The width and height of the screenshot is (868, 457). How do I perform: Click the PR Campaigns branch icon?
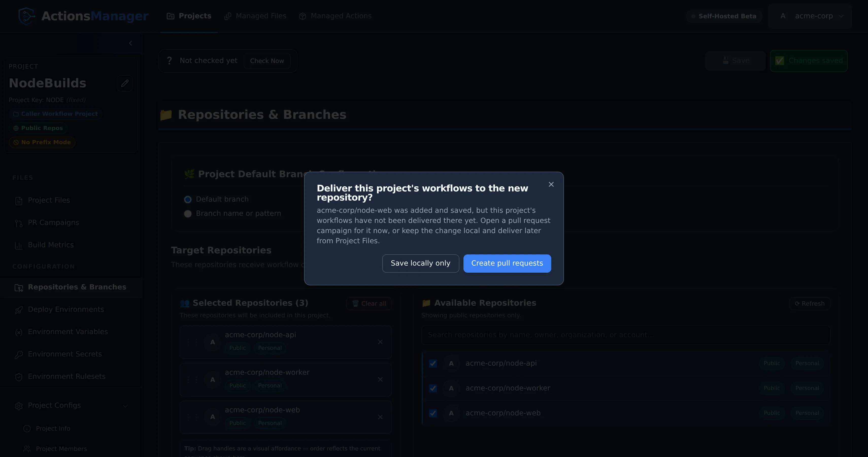19,223
